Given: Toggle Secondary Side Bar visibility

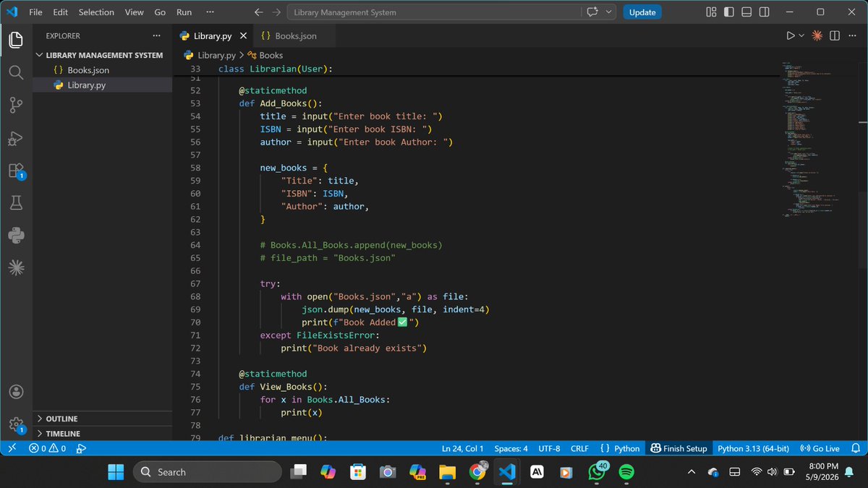Looking at the screenshot, I should point(763,12).
